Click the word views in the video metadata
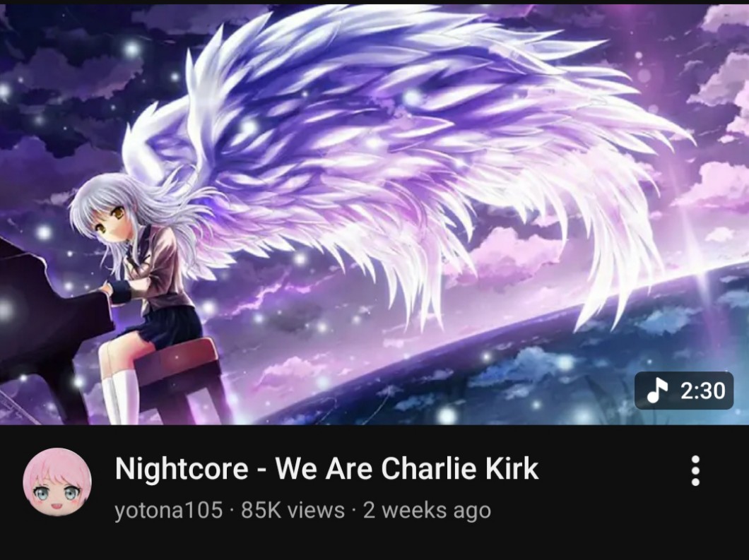Screen dimensions: 749x560 pos(316,510)
